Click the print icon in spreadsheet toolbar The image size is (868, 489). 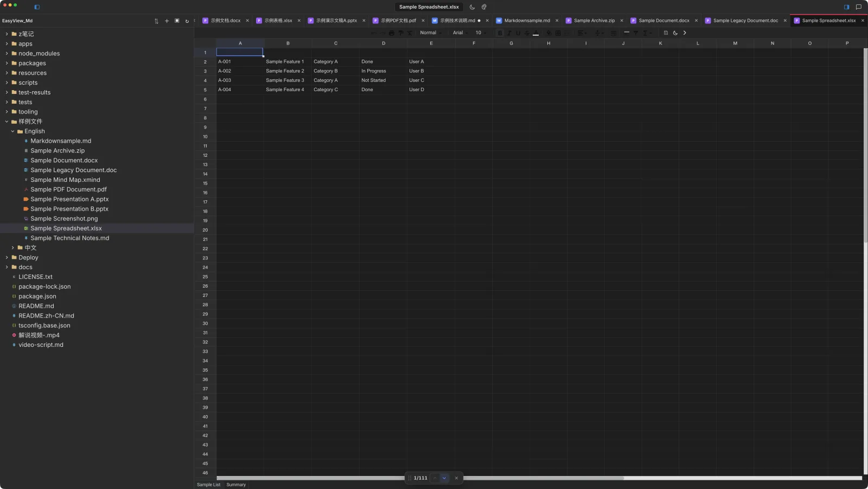392,33
